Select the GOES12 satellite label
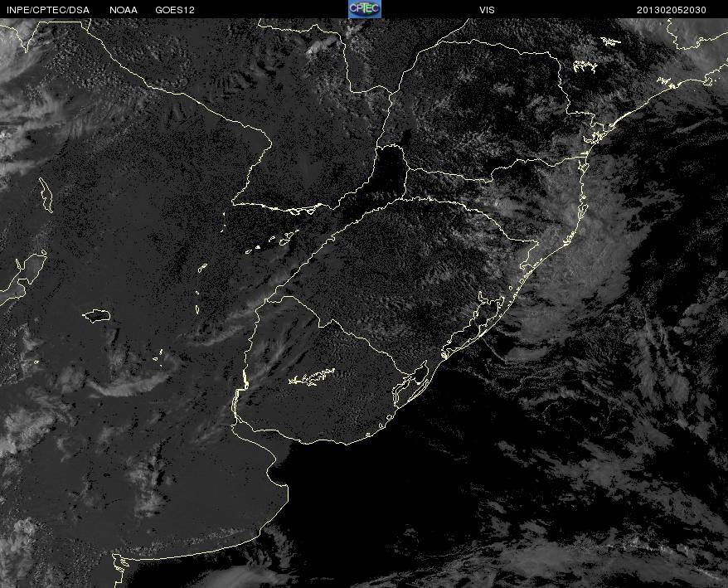 pyautogui.click(x=175, y=10)
